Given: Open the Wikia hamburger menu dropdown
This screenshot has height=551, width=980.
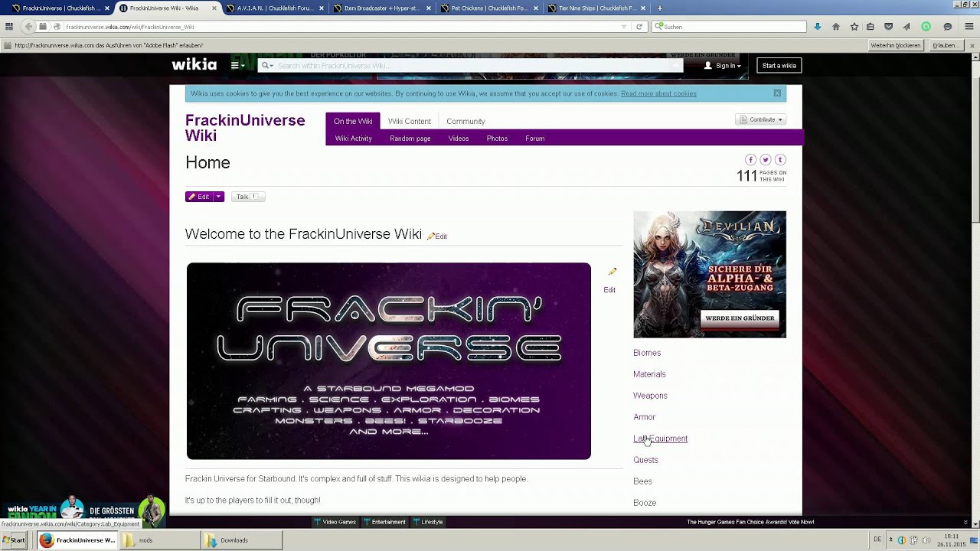Looking at the screenshot, I should pos(238,66).
